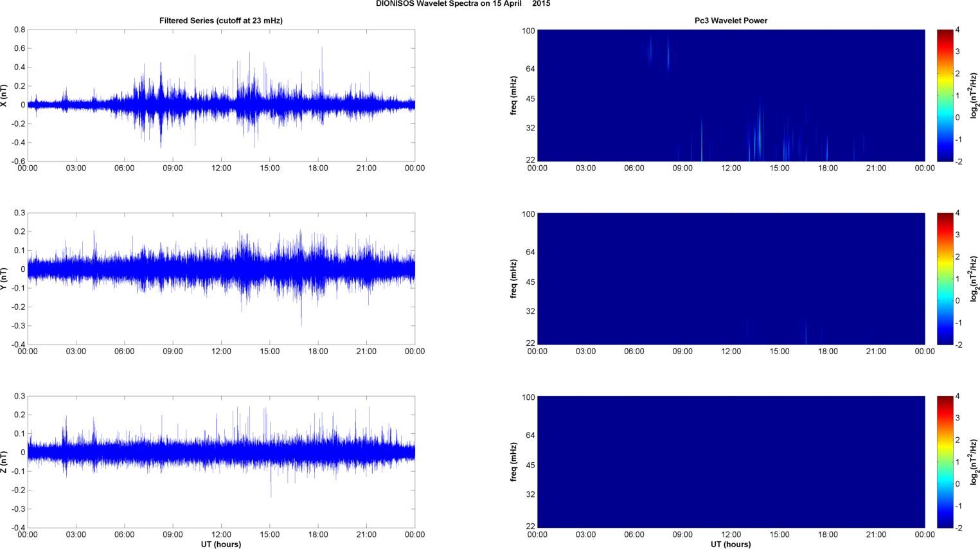980x549 pixels.
Task: Click the Z-component filtered time series plot
Action: coord(221,462)
